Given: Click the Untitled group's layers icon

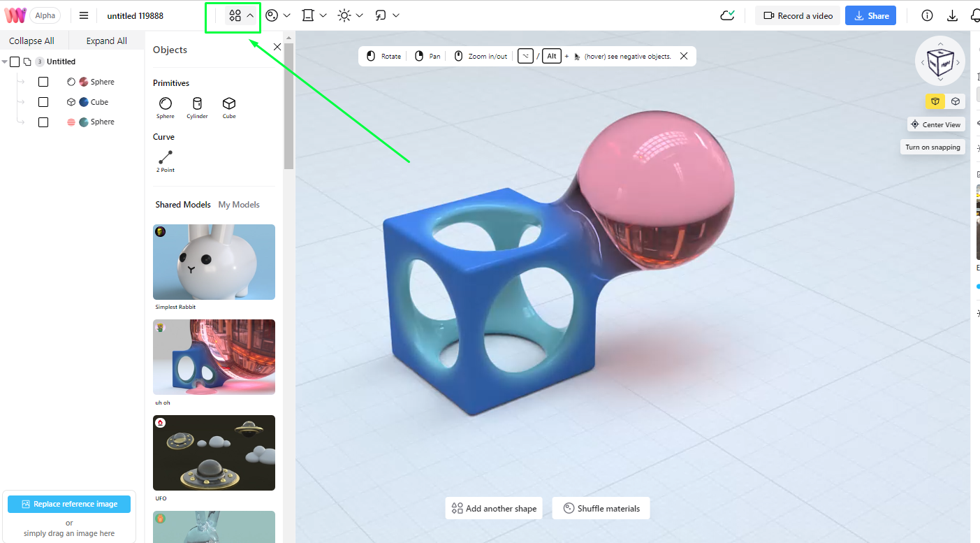Looking at the screenshot, I should point(27,61).
